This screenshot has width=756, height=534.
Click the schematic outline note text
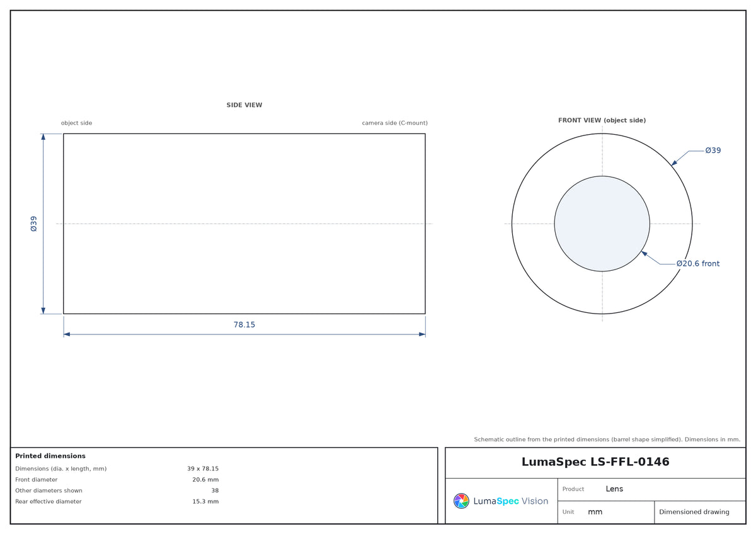[x=607, y=440]
